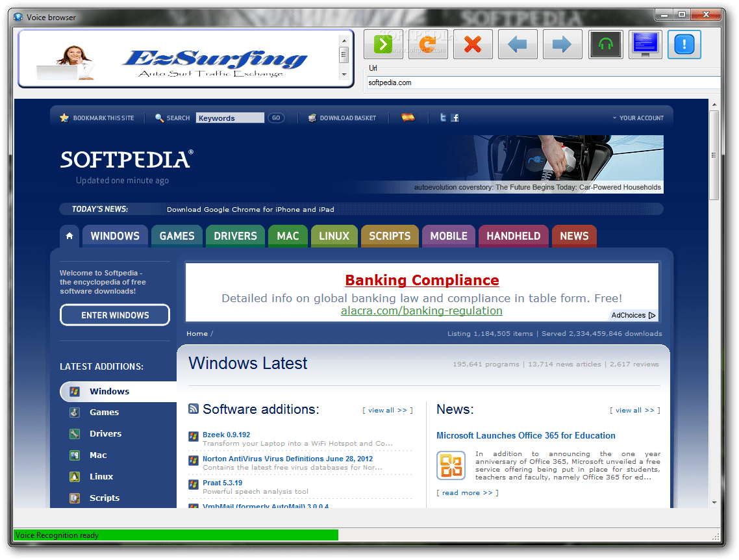Click the Home house icon tab

pos(69,236)
